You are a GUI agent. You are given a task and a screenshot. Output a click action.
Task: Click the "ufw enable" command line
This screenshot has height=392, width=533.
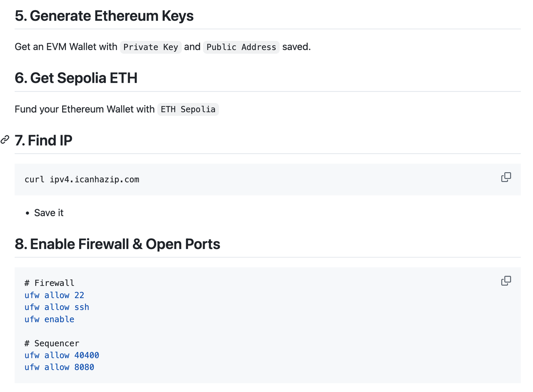[49, 319]
